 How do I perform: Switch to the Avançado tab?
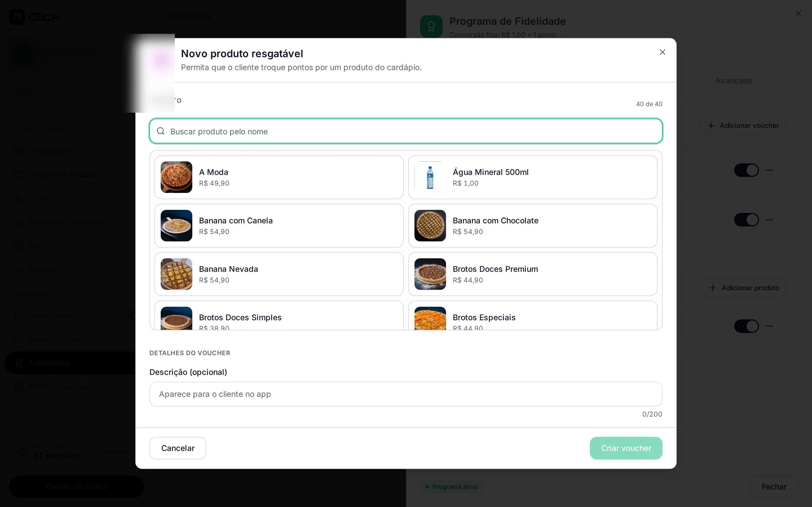(734, 81)
